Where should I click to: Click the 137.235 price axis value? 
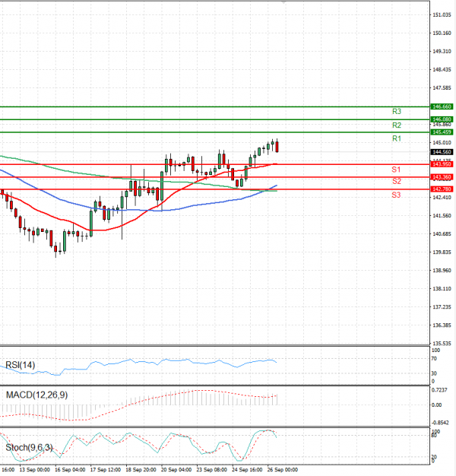coord(442,307)
